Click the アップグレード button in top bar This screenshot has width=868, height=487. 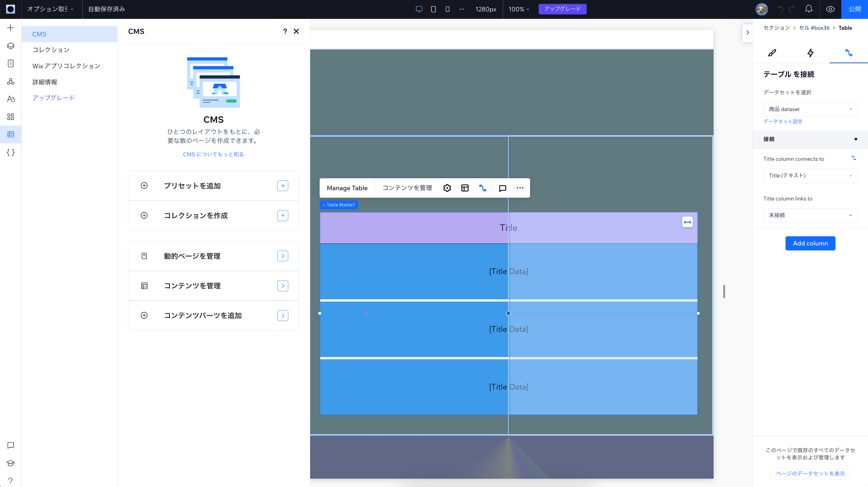tap(562, 9)
